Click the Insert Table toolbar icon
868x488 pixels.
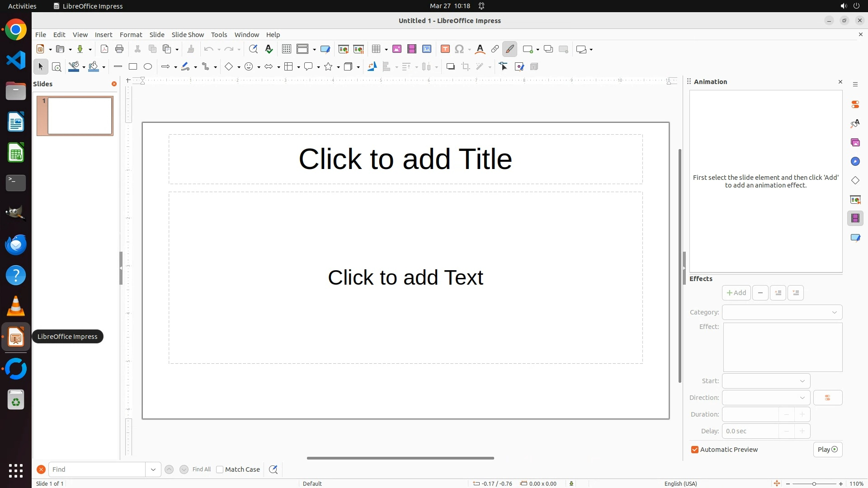tap(376, 49)
